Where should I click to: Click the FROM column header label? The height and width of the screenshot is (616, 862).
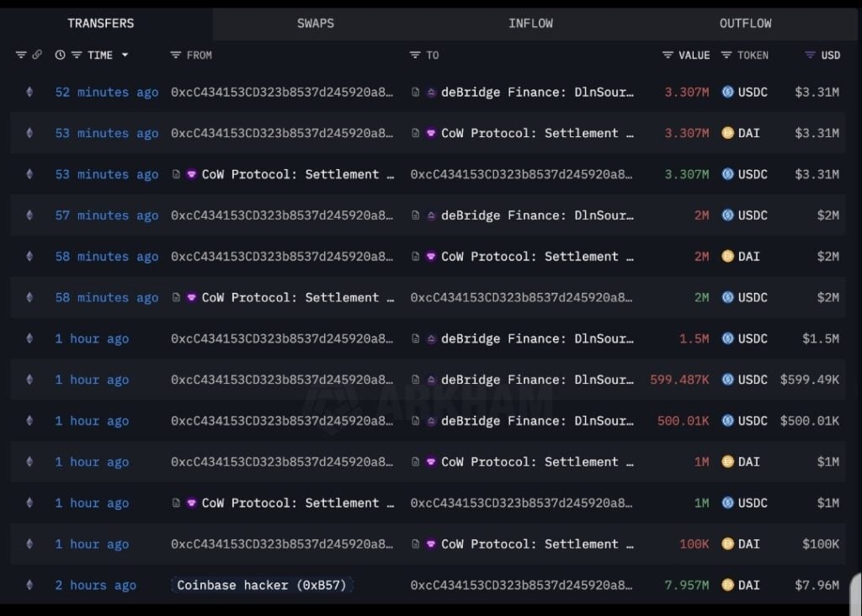(199, 55)
